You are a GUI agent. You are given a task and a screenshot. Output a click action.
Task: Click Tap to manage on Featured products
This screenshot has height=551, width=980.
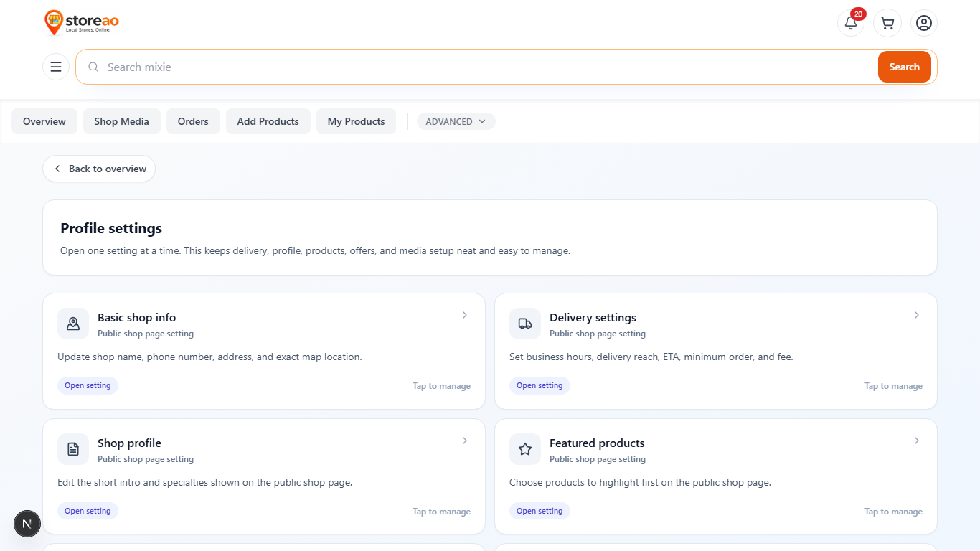pyautogui.click(x=894, y=512)
